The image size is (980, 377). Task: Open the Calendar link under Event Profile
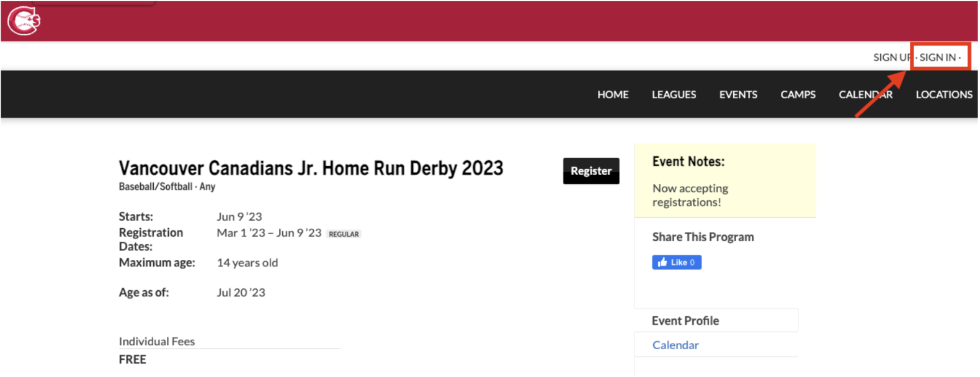point(675,345)
